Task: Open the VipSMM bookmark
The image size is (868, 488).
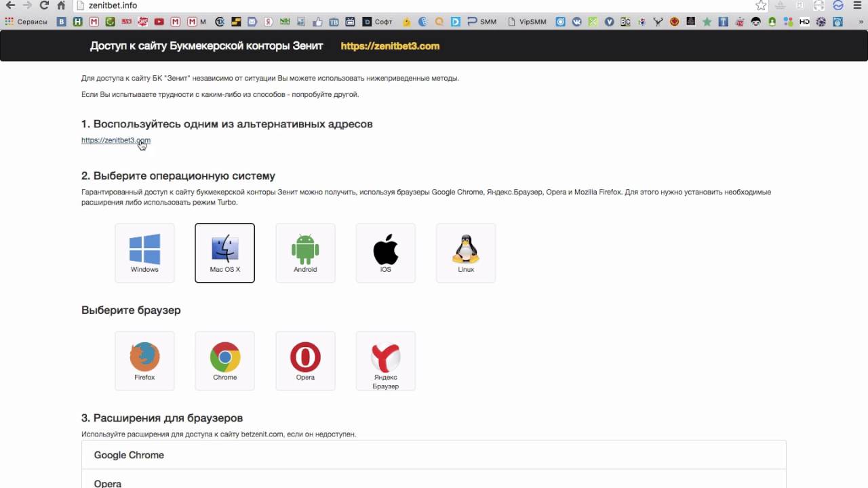Action: coord(526,22)
